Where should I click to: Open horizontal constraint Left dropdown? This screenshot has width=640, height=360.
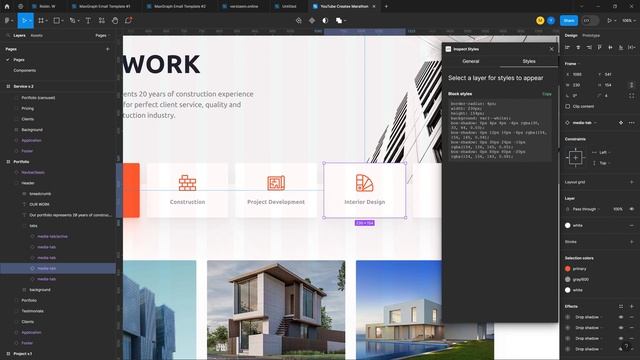[x=604, y=152]
